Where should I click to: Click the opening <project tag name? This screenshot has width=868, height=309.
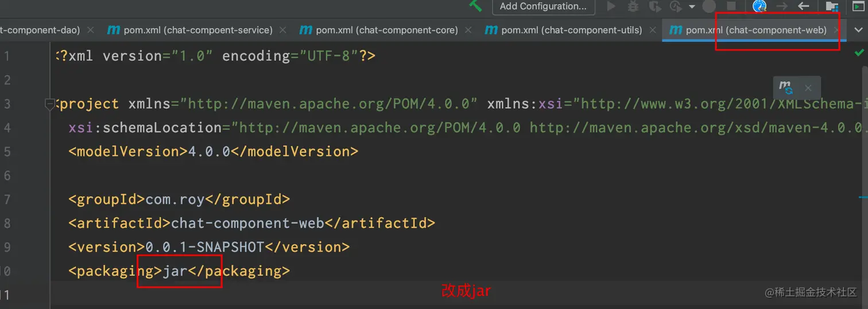click(x=90, y=104)
